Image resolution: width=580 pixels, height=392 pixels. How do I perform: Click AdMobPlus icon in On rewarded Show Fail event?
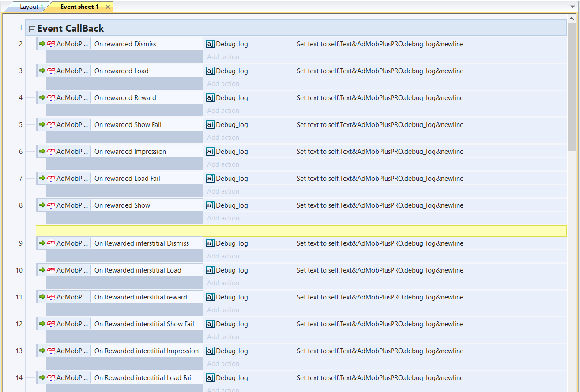(x=51, y=125)
